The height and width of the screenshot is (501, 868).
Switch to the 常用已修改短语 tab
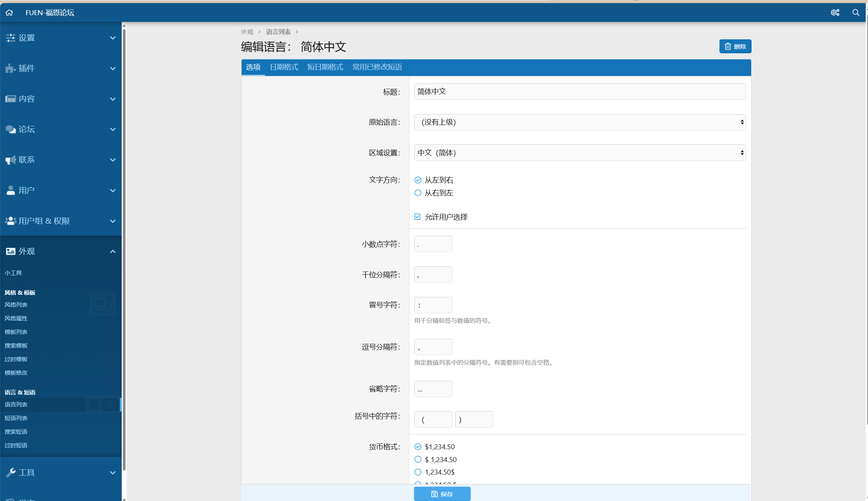377,67
